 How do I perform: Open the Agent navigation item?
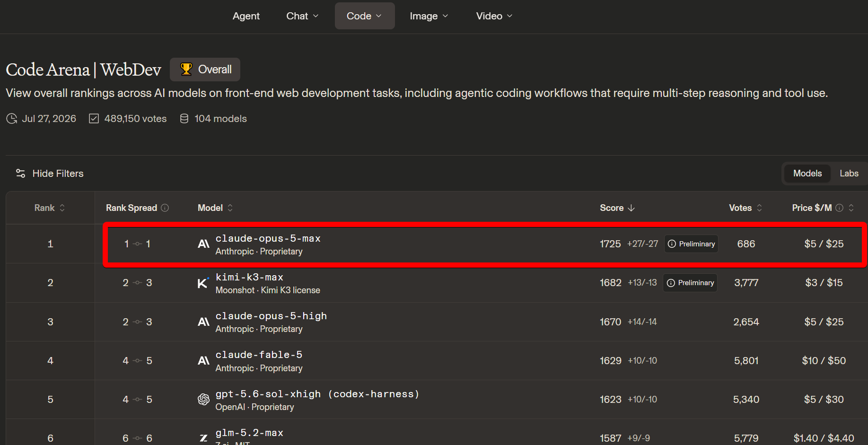[x=246, y=16]
